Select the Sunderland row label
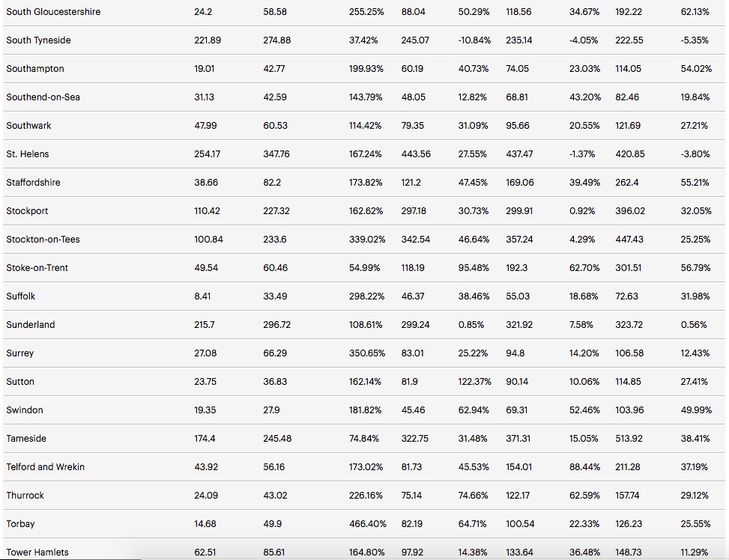The width and height of the screenshot is (729, 560). coord(31,325)
